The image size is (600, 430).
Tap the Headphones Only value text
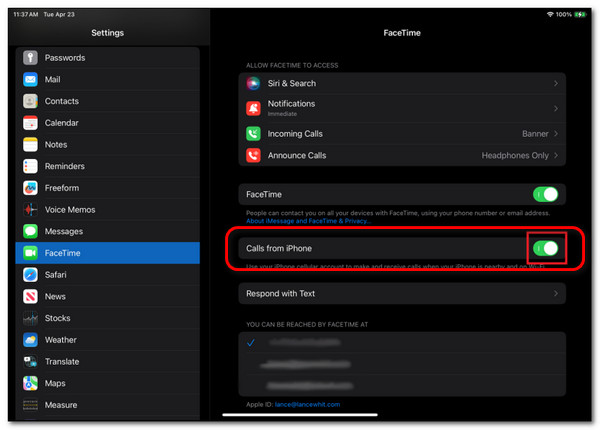pos(515,156)
